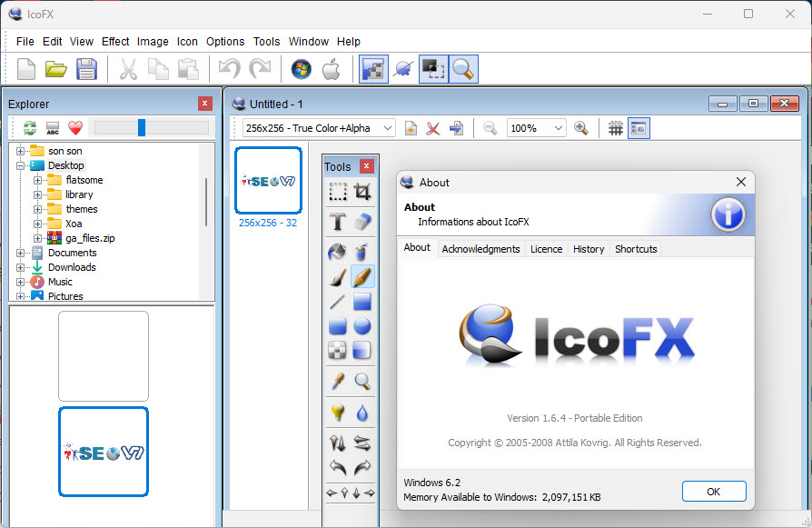This screenshot has width=812, height=528.
Task: Refresh the Explorer panel with the green arrows icon
Action: click(x=30, y=127)
